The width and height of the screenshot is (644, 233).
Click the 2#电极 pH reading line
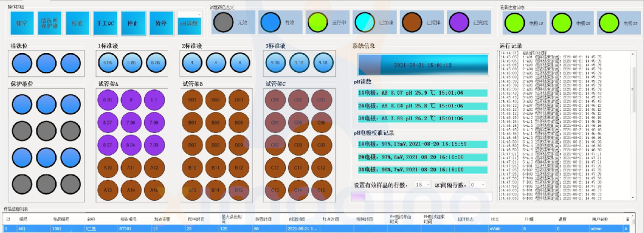(x=423, y=106)
